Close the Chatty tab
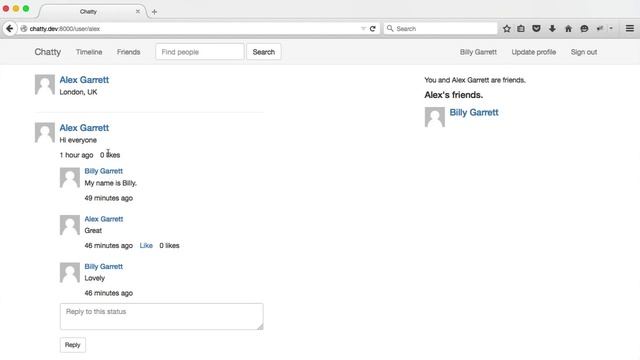Screen dimensions: 640x360 tap(138, 11)
